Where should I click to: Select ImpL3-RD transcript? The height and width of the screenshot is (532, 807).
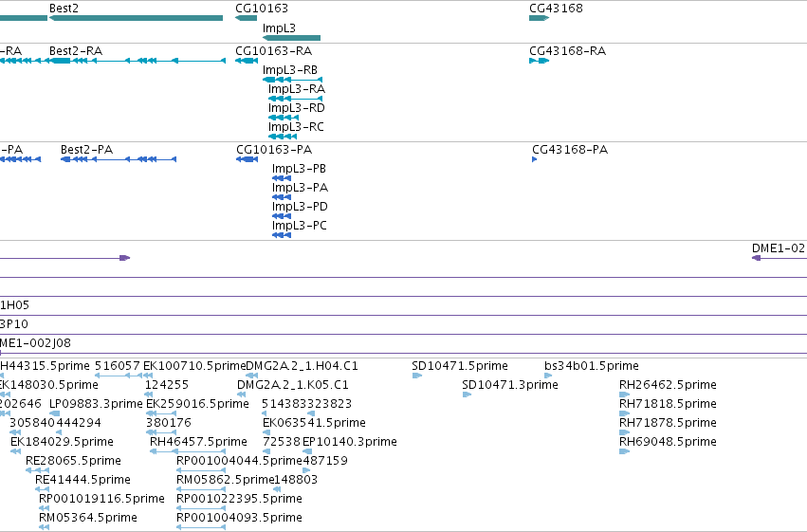(284, 118)
